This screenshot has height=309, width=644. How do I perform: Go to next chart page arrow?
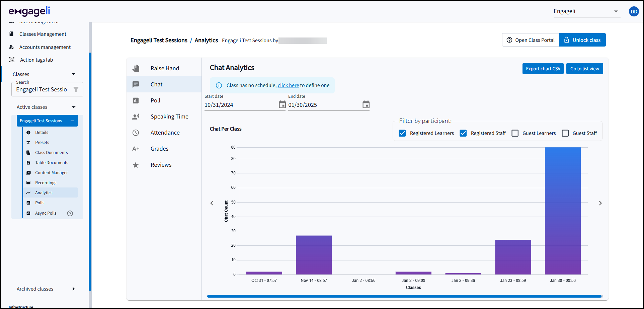[x=600, y=203]
